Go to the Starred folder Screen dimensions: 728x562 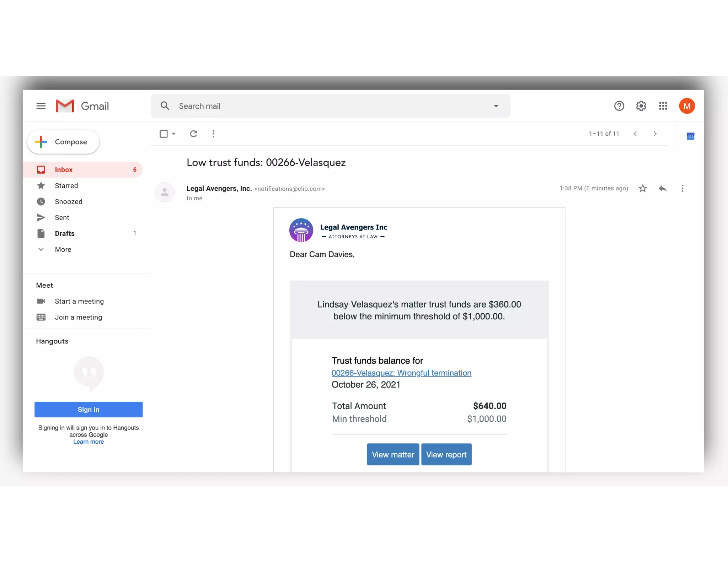[x=66, y=185]
